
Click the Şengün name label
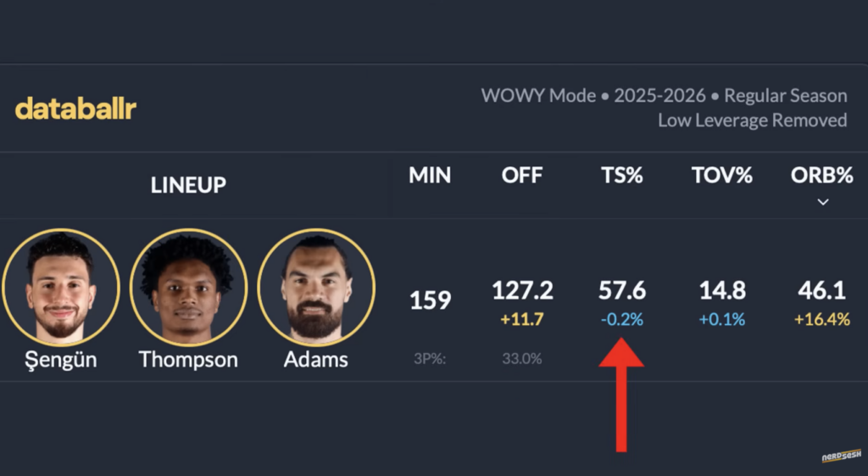pos(60,359)
